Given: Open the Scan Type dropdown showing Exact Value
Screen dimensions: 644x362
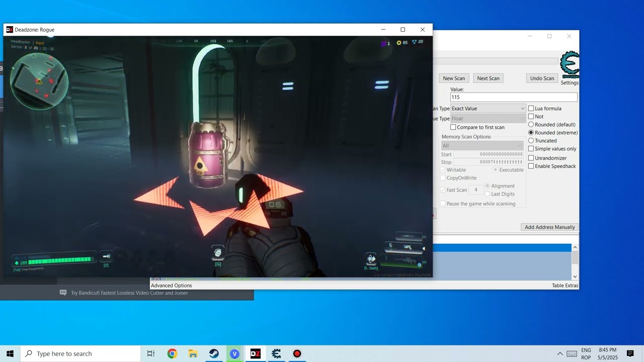Looking at the screenshot, I should 488,109.
